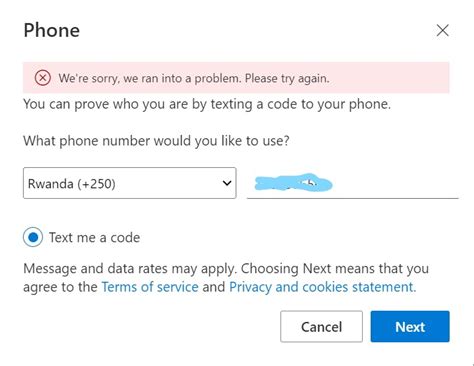The image size is (474, 366).
Task: Click the "What phone number would you like to use?" label
Action: pyautogui.click(x=156, y=141)
